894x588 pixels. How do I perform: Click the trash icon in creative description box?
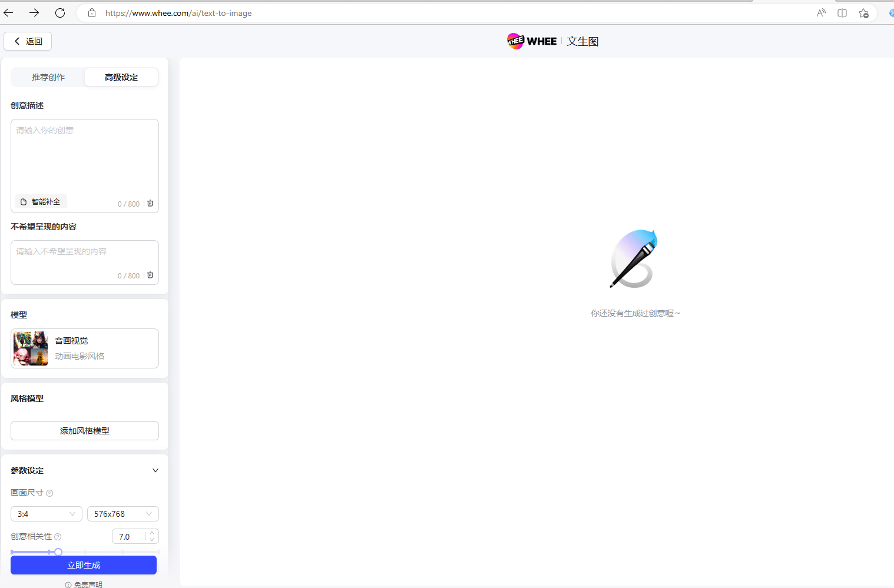point(150,203)
